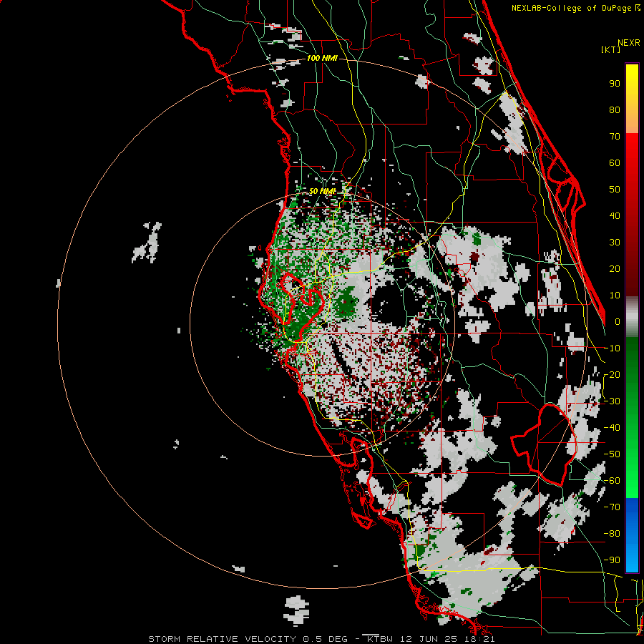Viewport: 644px width, 644px height.
Task: Click the -90 knot scale label
Action: (x=612, y=560)
